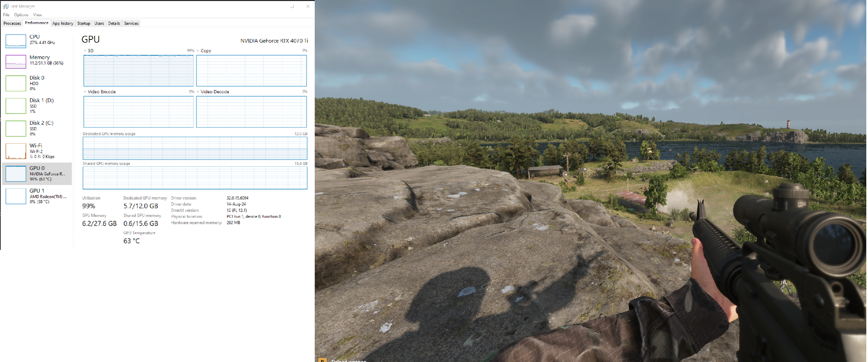Click the Shared GPU memory 0.6/15.6 GB value
Viewport: 868px width, 362px height.
coord(141,224)
